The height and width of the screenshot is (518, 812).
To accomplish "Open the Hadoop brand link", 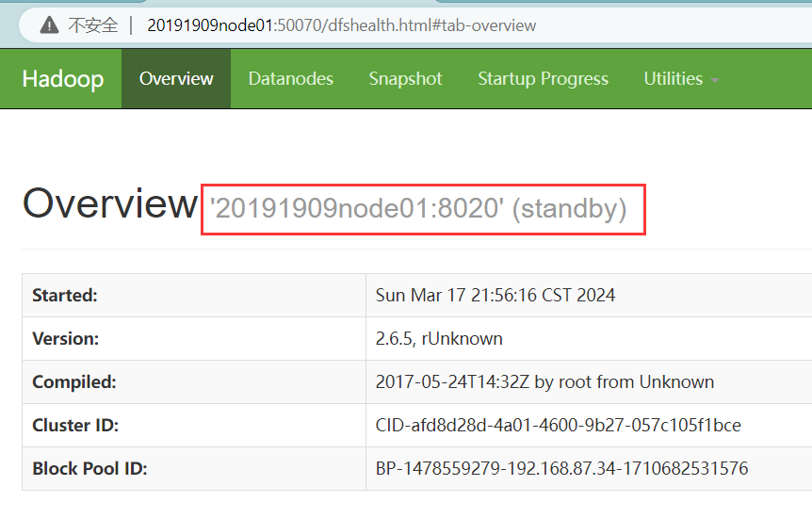I will tap(63, 79).
